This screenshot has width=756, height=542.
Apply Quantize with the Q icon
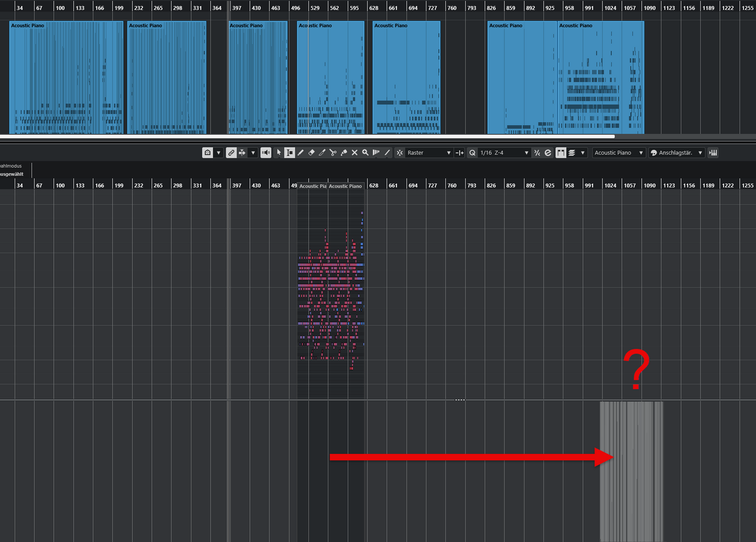[472, 152]
